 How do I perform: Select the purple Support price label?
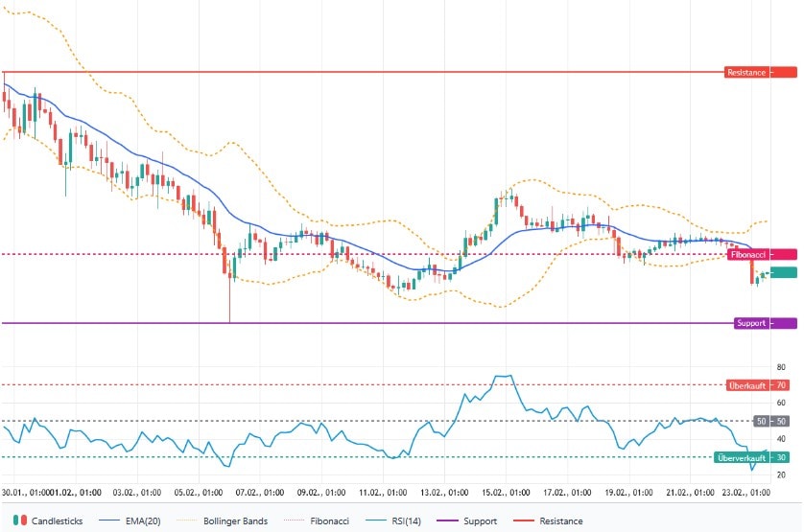(765, 323)
